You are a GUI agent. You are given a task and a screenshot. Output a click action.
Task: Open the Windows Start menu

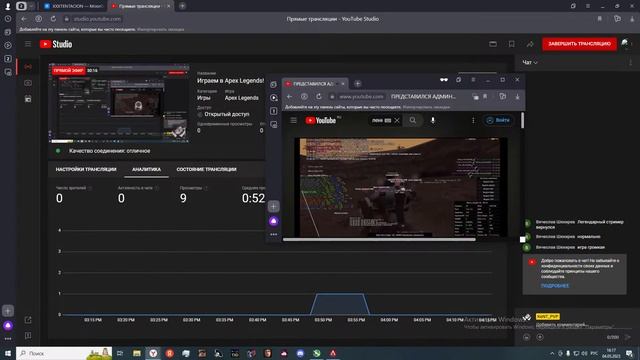[x=8, y=353]
